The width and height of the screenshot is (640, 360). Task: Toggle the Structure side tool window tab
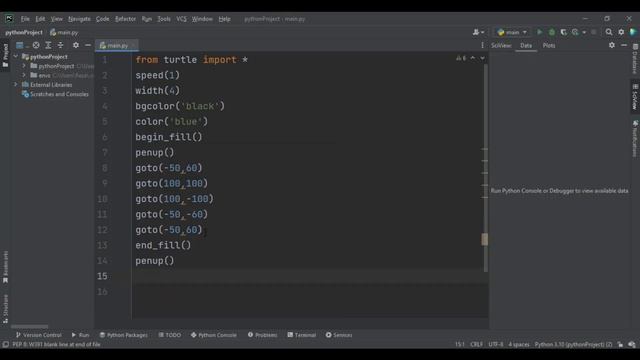coord(5,309)
